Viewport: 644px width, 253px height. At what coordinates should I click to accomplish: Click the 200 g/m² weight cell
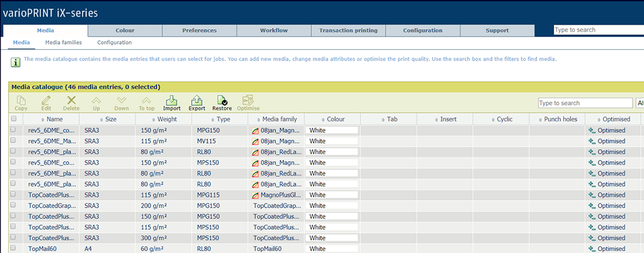[153, 206]
